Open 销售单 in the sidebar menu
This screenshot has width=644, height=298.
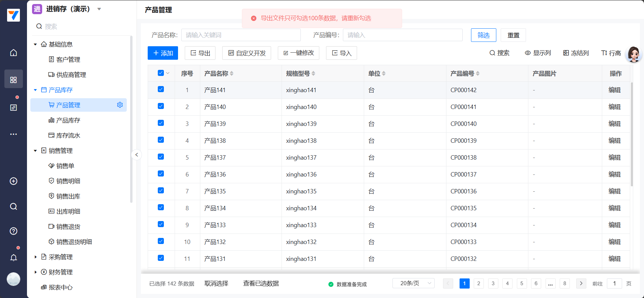(x=65, y=166)
